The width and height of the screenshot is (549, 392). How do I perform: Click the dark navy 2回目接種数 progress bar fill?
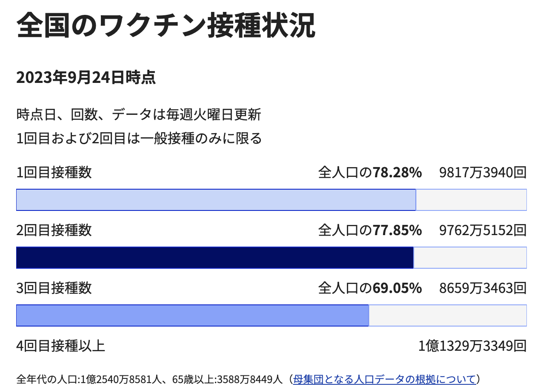tap(214, 258)
